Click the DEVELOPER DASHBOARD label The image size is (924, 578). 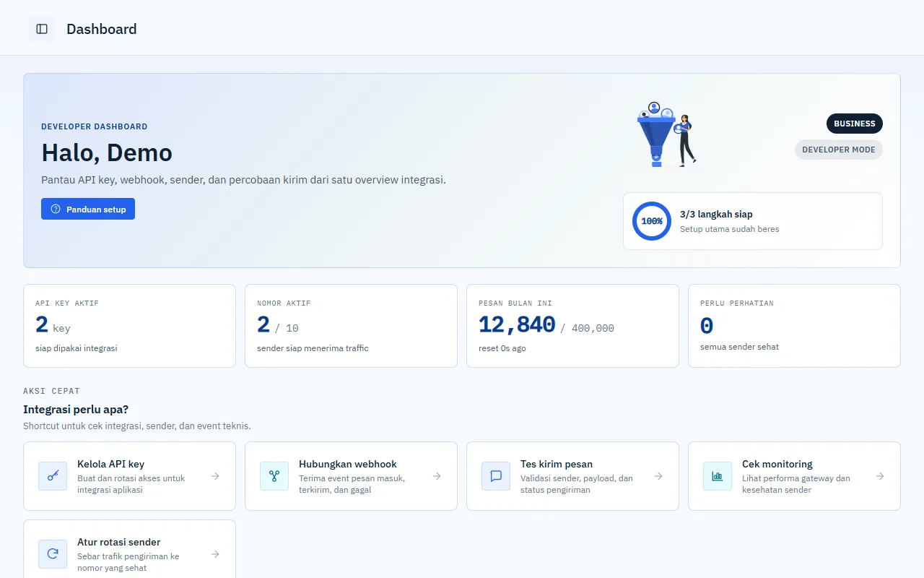pos(95,126)
